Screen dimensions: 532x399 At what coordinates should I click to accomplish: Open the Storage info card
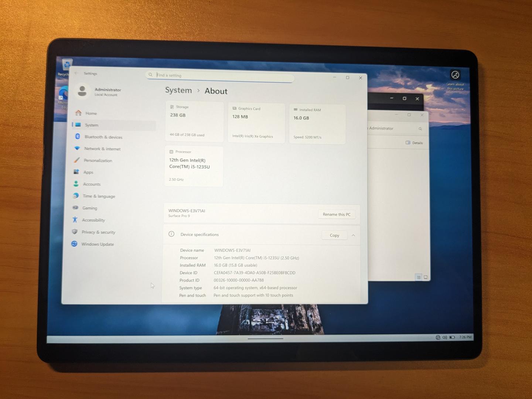click(x=194, y=122)
